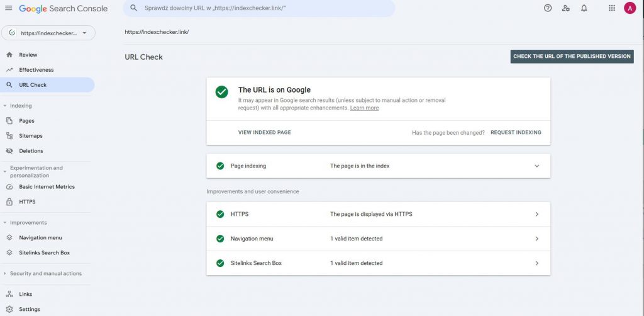Image resolution: width=644 pixels, height=316 pixels.
Task: Click the Links icon in sidebar
Action: point(9,294)
